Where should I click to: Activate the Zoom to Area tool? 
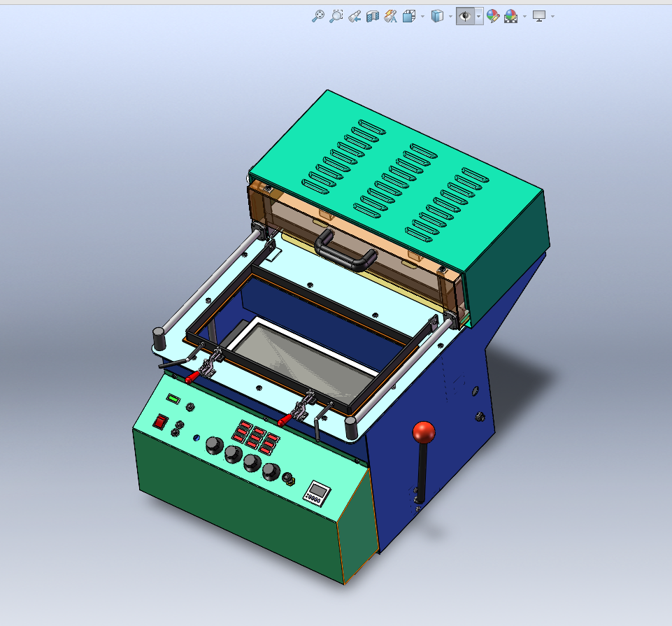(336, 16)
